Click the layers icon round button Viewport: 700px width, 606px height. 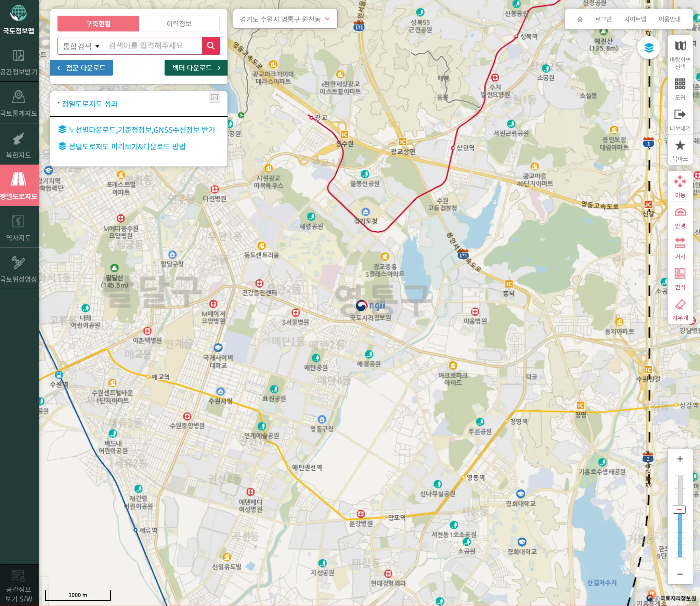[649, 48]
